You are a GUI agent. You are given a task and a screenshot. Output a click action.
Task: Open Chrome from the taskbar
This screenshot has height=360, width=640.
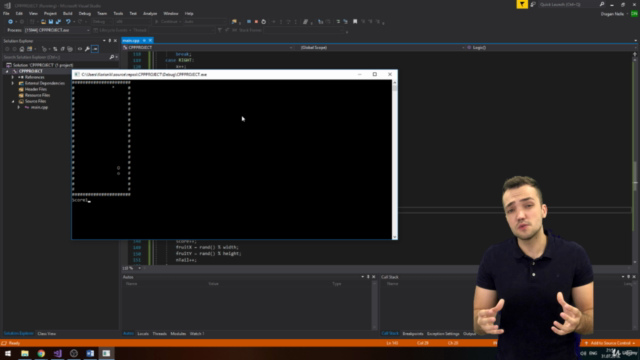(41, 353)
